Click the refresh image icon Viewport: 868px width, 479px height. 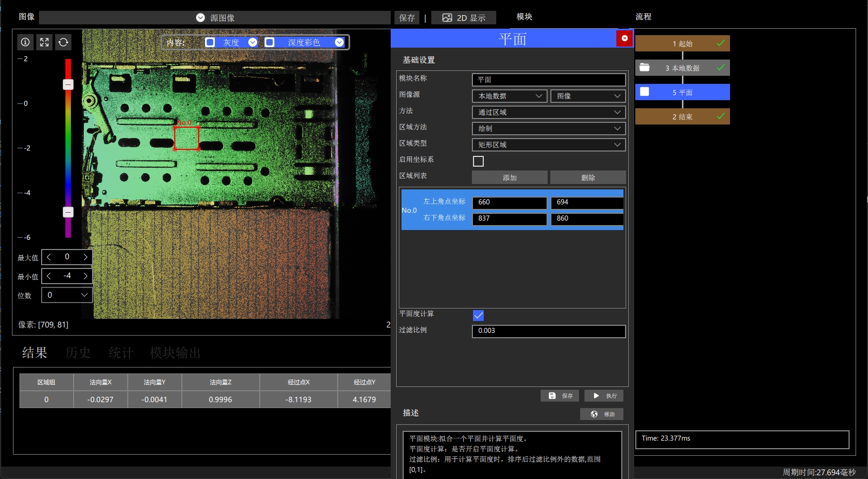coord(63,42)
